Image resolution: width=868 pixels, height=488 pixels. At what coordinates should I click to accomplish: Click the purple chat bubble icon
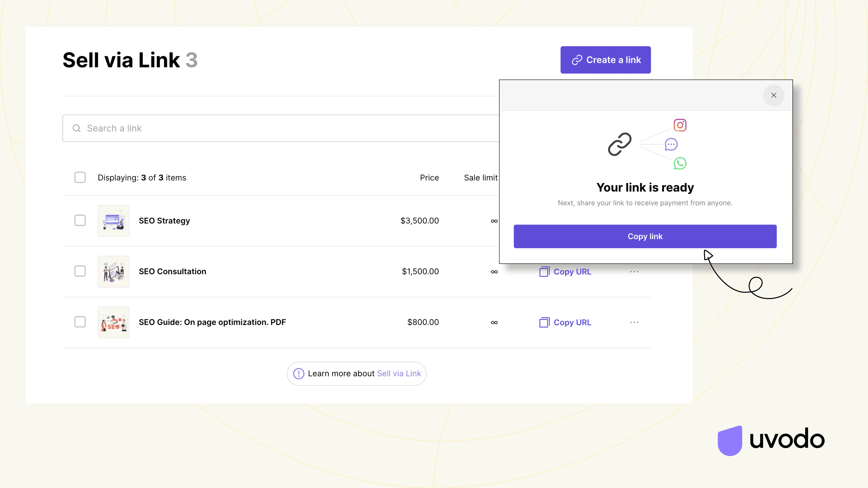(671, 144)
